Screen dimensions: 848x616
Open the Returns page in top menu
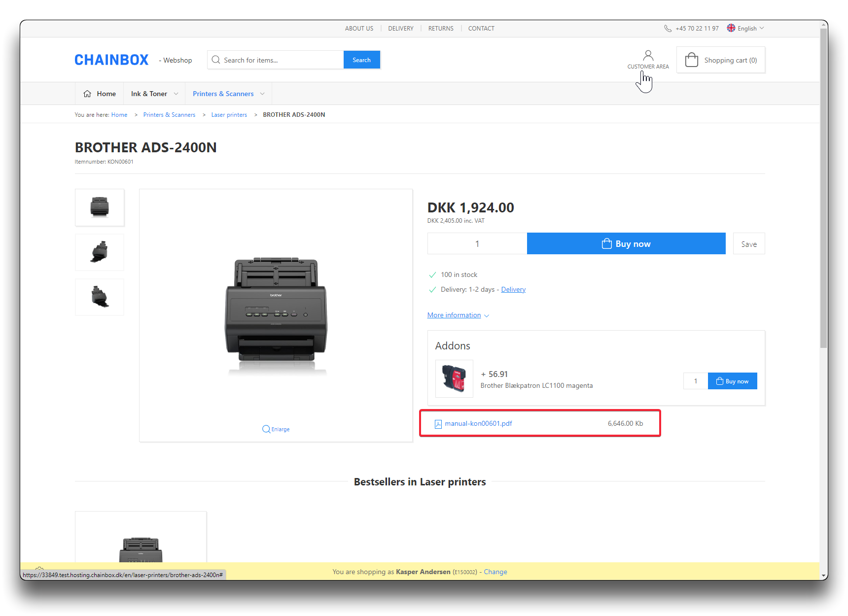tap(440, 29)
